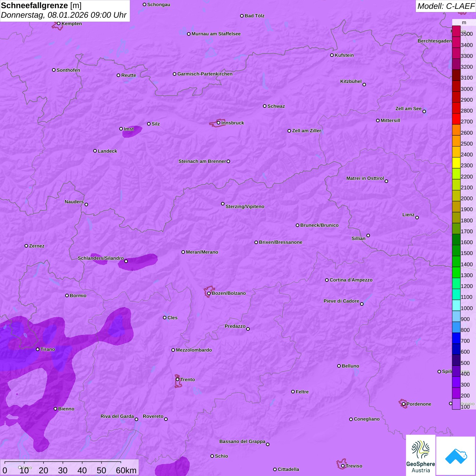Click the Sillian location dot
This screenshot has height=476, width=476.
[x=368, y=235]
